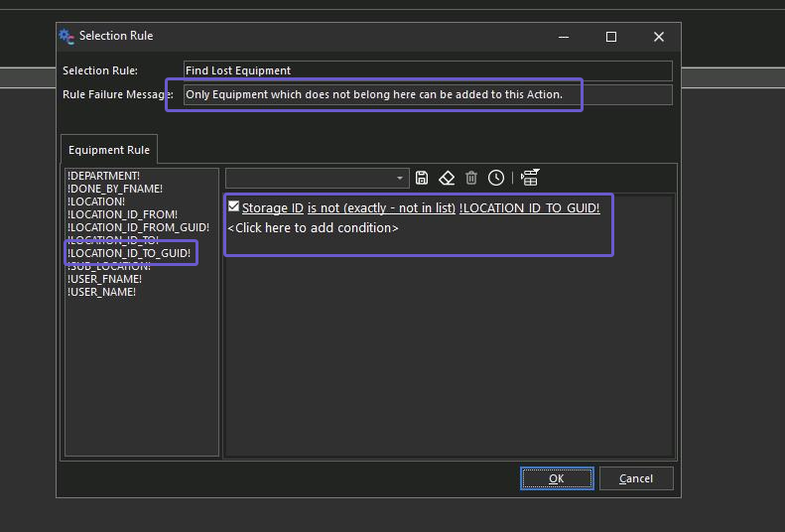Change the 'is not (exactly - not in list)' operator
This screenshot has height=532, width=785.
pyautogui.click(x=381, y=208)
